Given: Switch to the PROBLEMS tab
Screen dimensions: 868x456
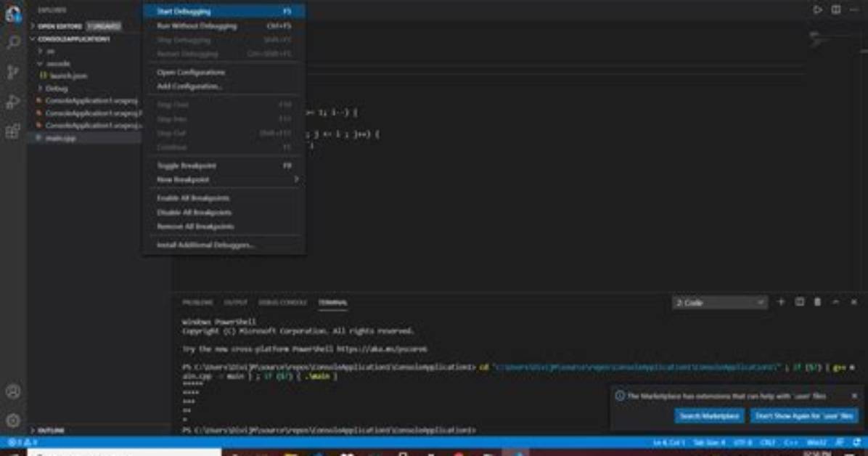Looking at the screenshot, I should (x=197, y=303).
